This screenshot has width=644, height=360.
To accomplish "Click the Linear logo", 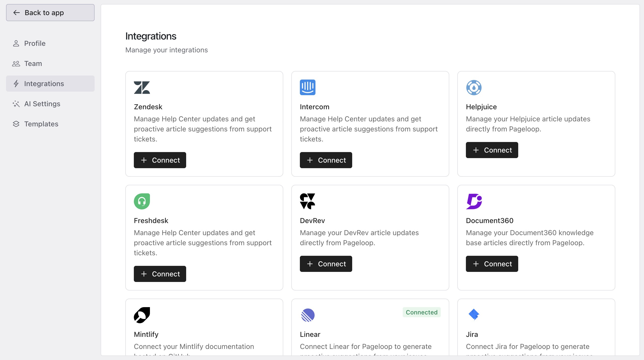I will pos(308,315).
